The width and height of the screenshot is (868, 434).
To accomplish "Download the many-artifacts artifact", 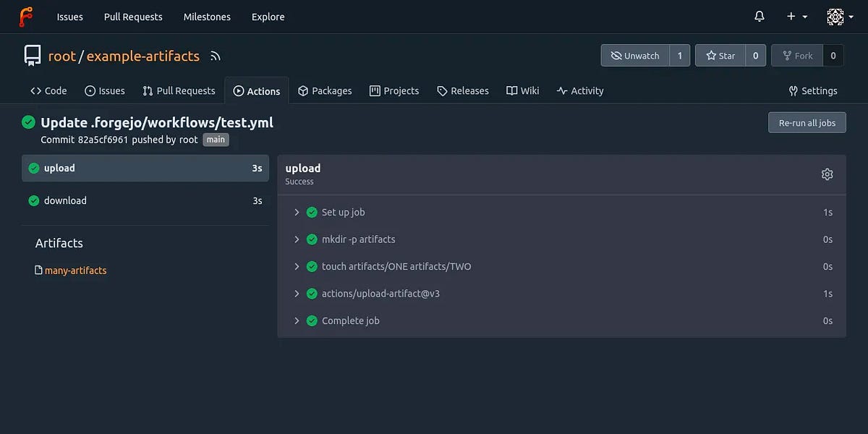I will [x=75, y=270].
